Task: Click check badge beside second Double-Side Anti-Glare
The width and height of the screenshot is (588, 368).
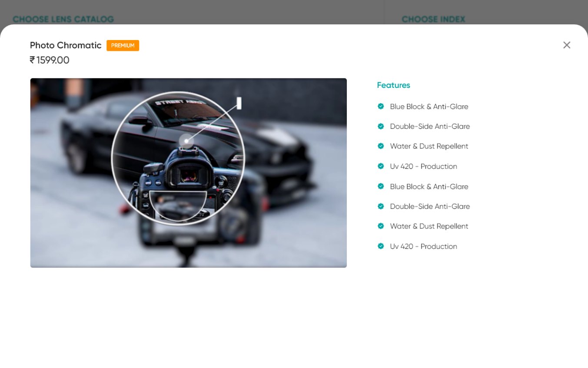Action: (381, 206)
